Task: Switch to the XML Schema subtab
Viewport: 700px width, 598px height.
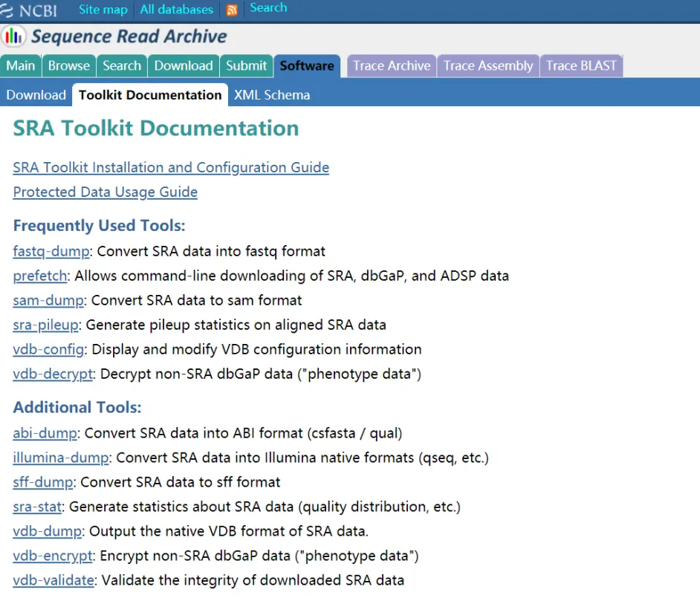Action: tap(272, 95)
